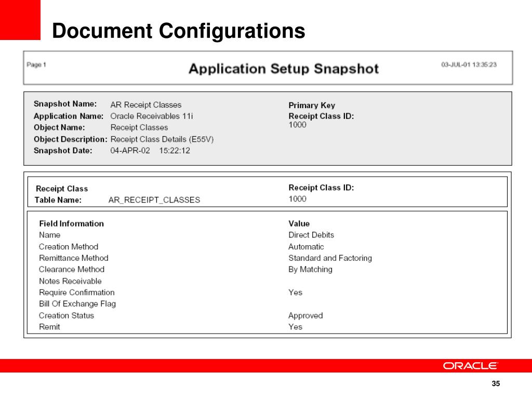The image size is (532, 399).
Task: Click the 'Field Information' column header
Action: point(72,223)
